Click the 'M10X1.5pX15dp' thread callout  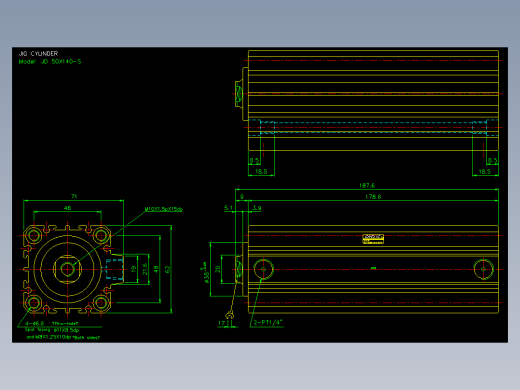pyautogui.click(x=164, y=209)
